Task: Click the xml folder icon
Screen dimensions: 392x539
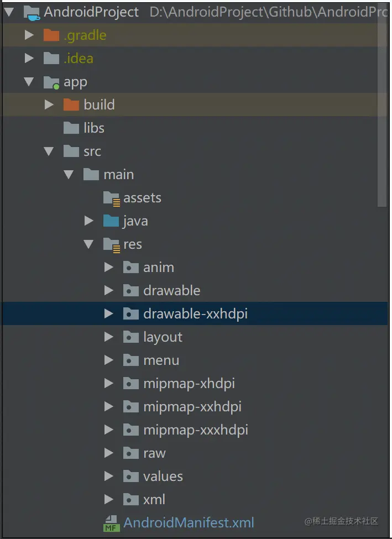Action: click(x=131, y=499)
